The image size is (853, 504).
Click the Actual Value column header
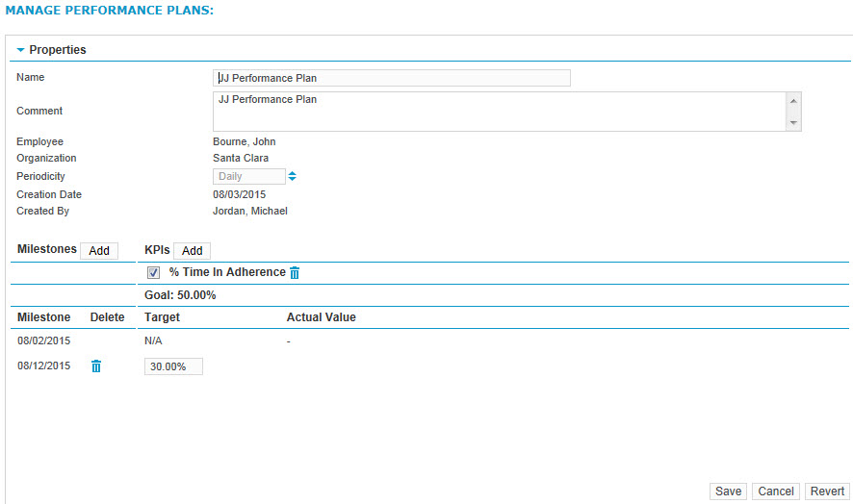pyautogui.click(x=321, y=317)
